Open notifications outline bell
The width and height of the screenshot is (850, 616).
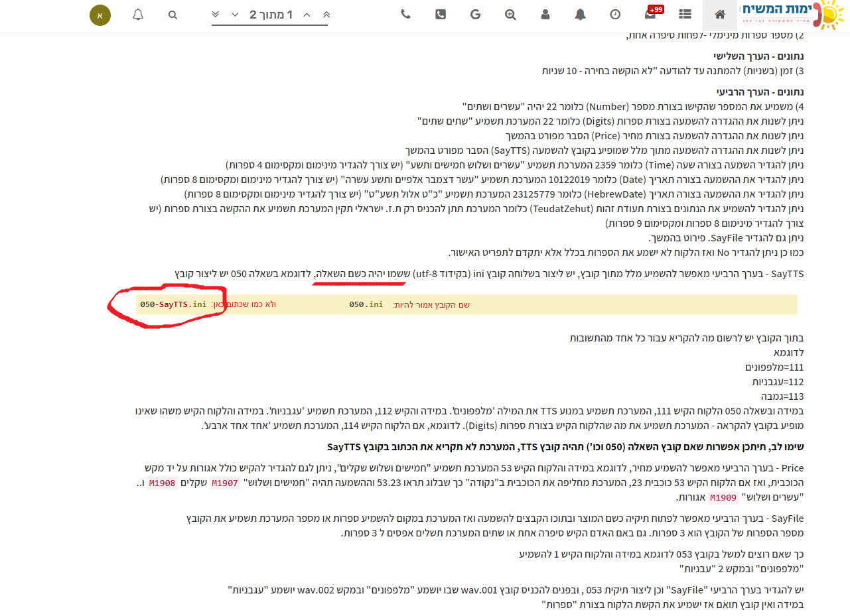point(137,15)
